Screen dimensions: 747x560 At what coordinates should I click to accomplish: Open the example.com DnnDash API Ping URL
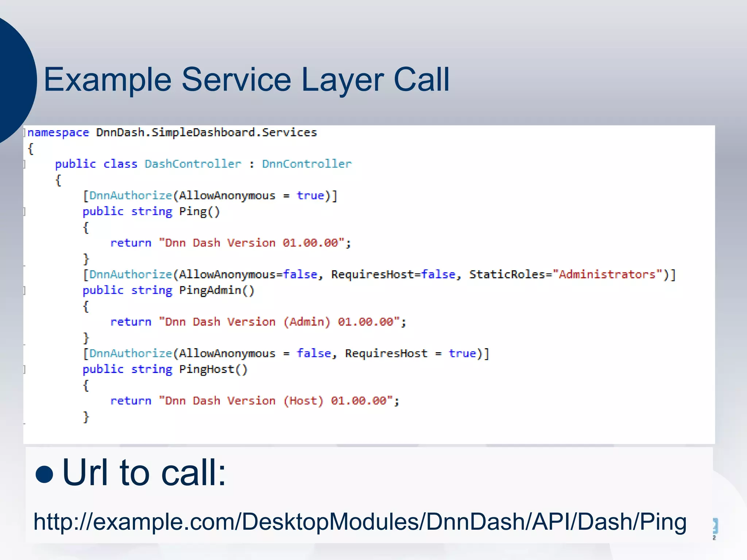click(x=360, y=521)
